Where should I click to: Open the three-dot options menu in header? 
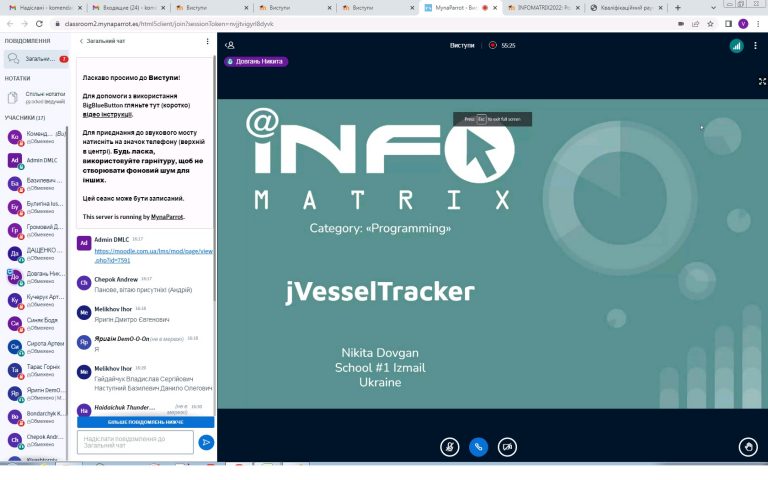[757, 45]
